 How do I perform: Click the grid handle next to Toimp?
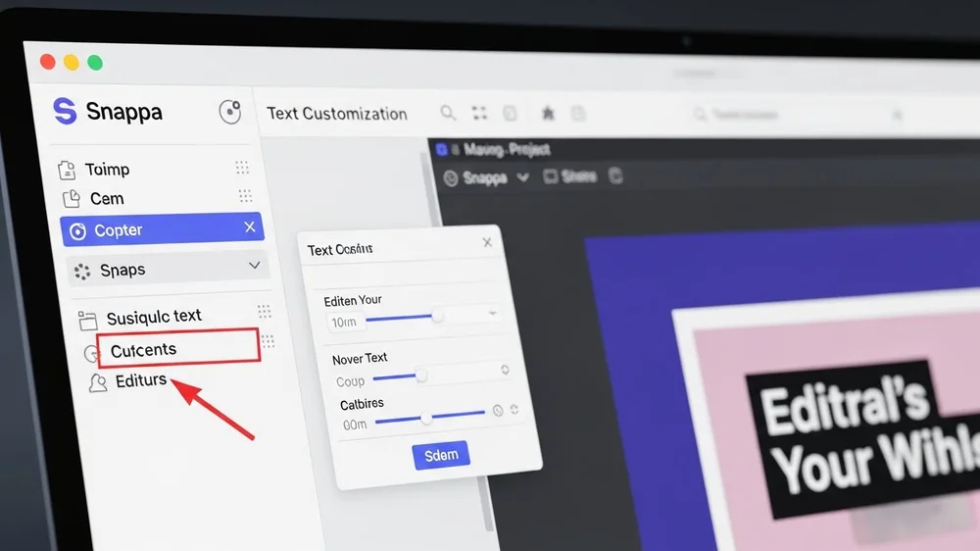242,167
